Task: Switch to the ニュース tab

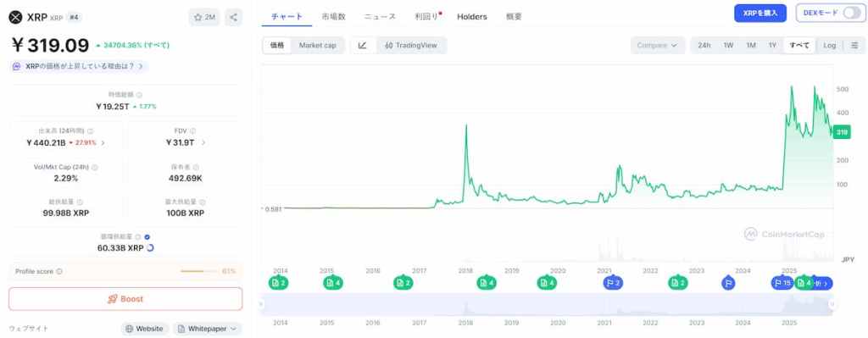Action: pos(380,17)
